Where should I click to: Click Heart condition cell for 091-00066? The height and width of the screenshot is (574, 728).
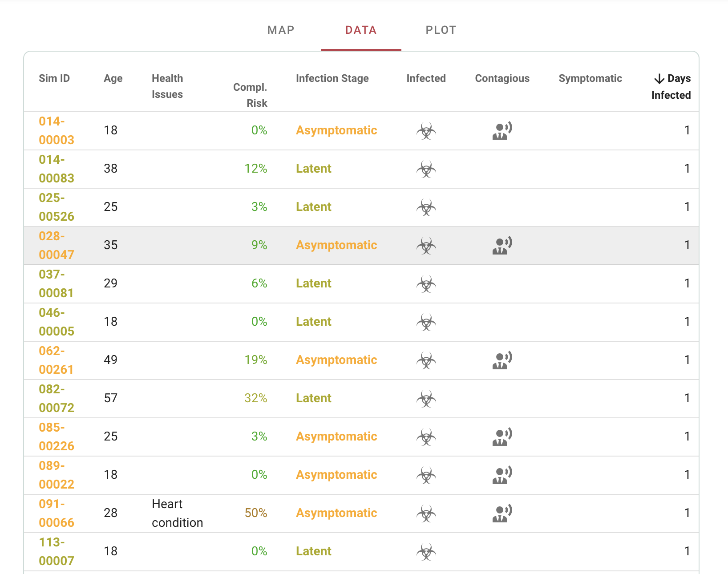click(x=177, y=513)
